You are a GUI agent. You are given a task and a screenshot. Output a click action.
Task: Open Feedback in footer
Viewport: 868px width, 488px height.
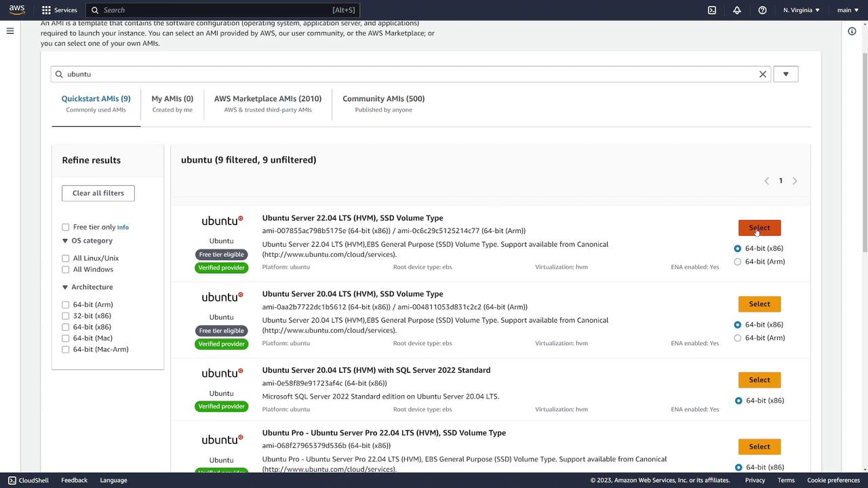[x=74, y=480]
